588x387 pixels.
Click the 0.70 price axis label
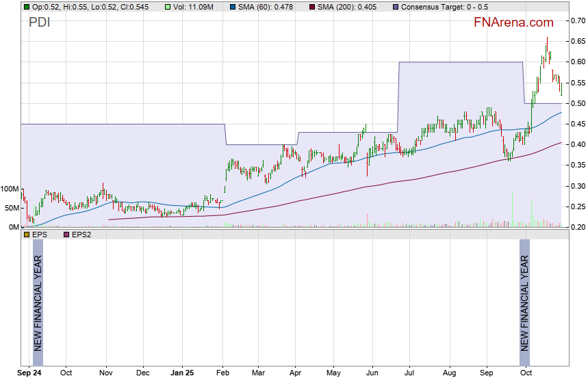(578, 21)
